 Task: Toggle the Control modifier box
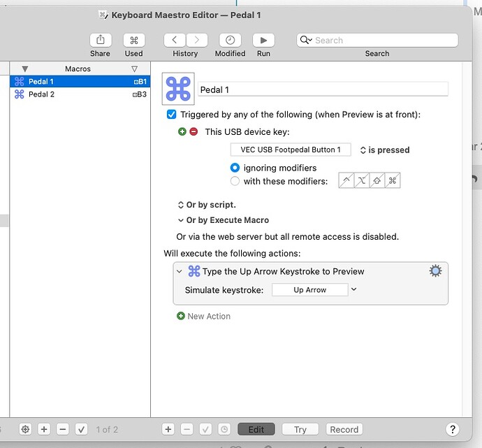pyautogui.click(x=346, y=180)
